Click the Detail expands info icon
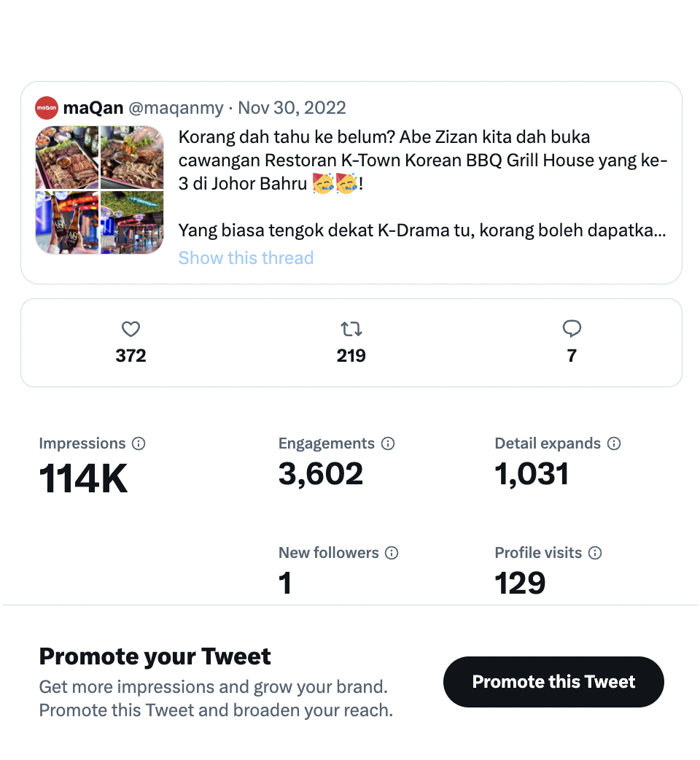Screen dimensions: 700x760 [614, 443]
